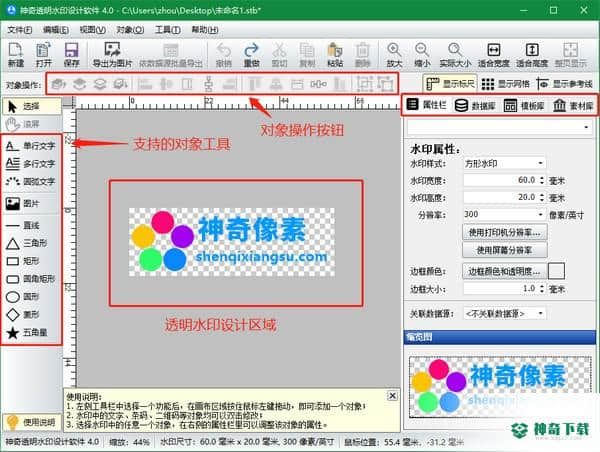Toggle 显示参考线 guide lines display
Viewport: 600px width, 452px height.
click(564, 83)
